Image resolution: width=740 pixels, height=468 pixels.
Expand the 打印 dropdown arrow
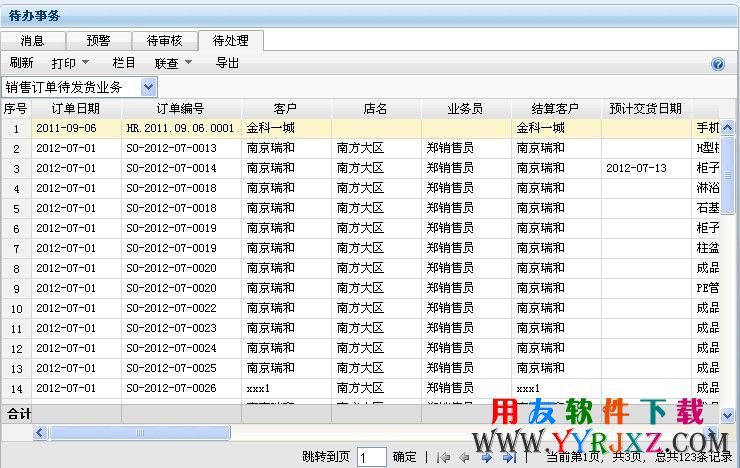click(x=85, y=62)
